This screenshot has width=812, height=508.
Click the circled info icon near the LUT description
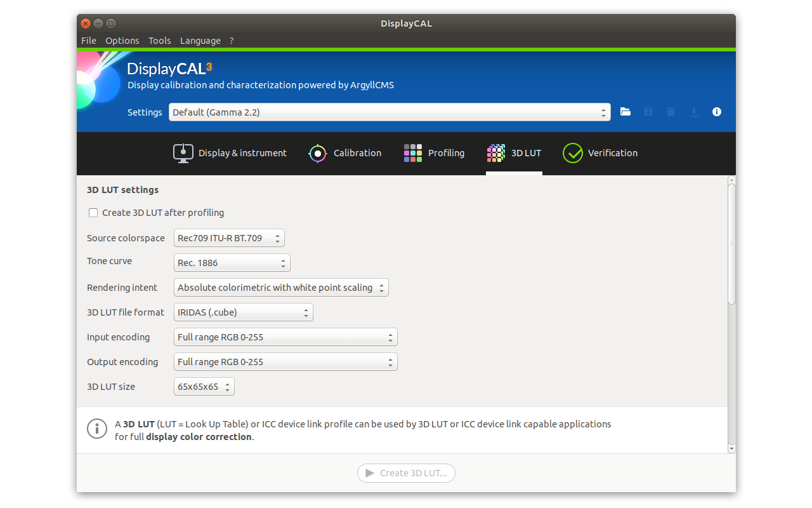pyautogui.click(x=96, y=429)
